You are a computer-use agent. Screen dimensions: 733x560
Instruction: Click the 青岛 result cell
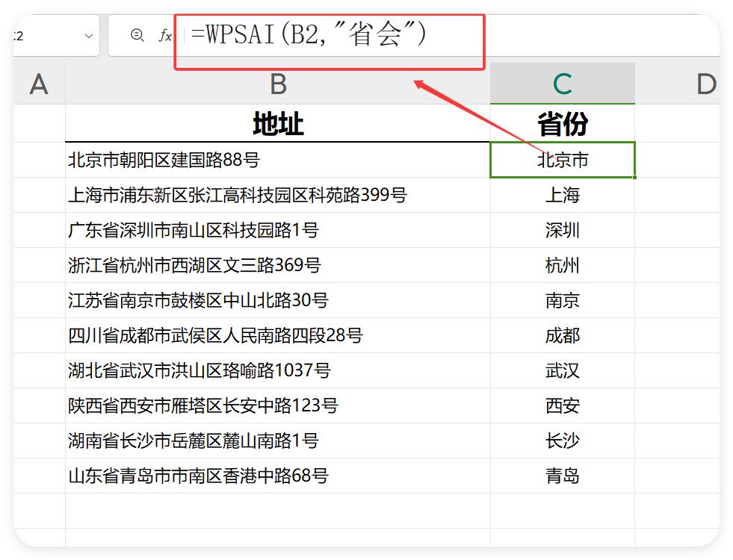[563, 476]
